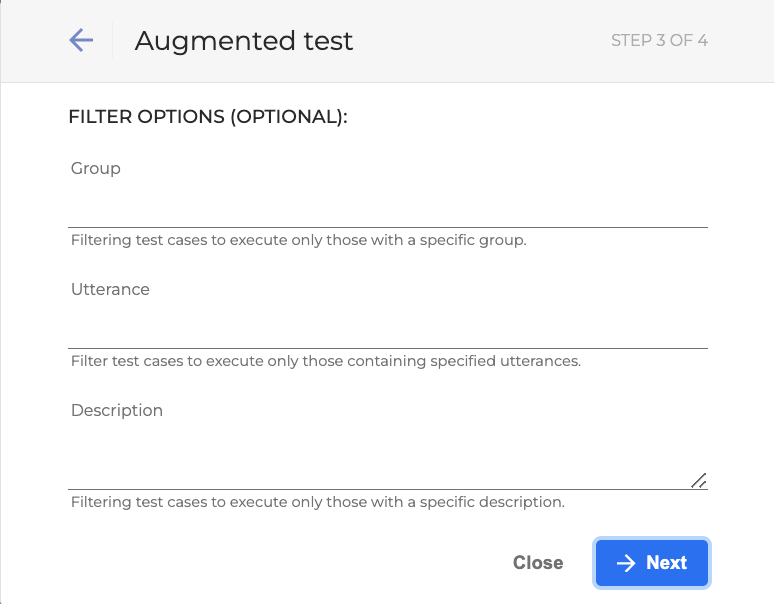Click the back arrow icon
Viewport: 774px width, 604px height.
pyautogui.click(x=81, y=40)
